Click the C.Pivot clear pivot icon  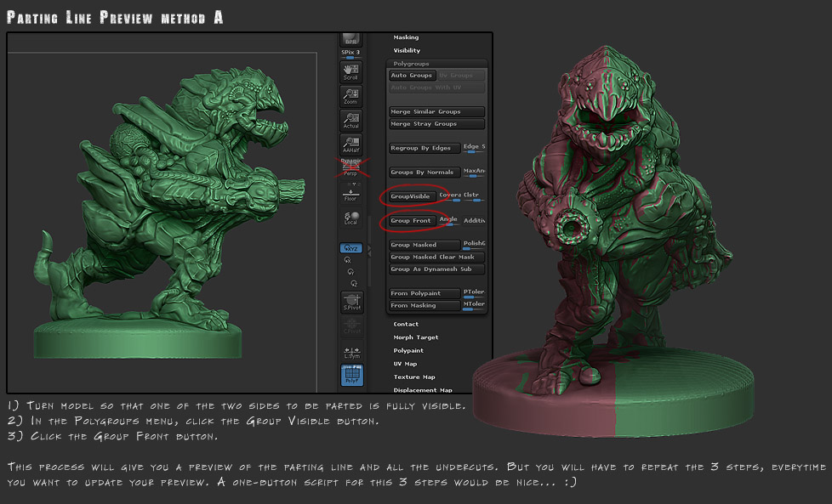352,326
